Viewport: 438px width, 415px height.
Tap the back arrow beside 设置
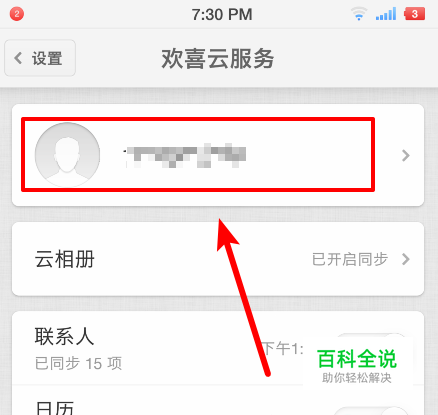18,58
